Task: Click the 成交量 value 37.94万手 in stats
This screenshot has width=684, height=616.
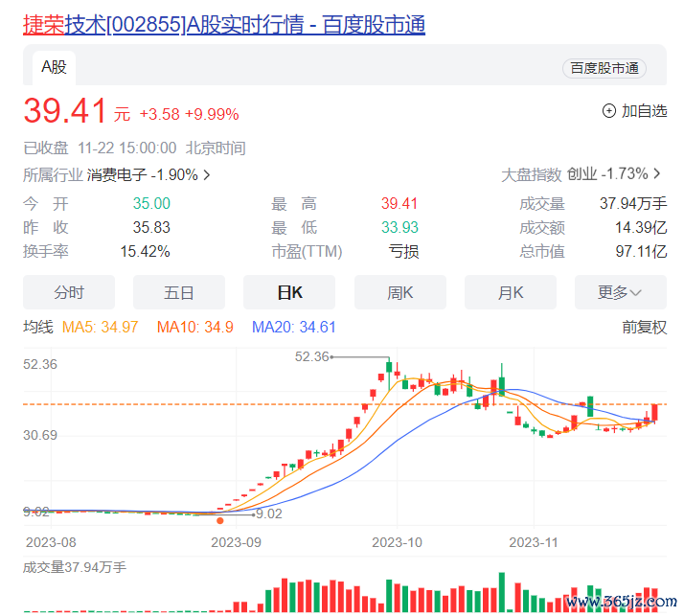Action: [x=633, y=204]
